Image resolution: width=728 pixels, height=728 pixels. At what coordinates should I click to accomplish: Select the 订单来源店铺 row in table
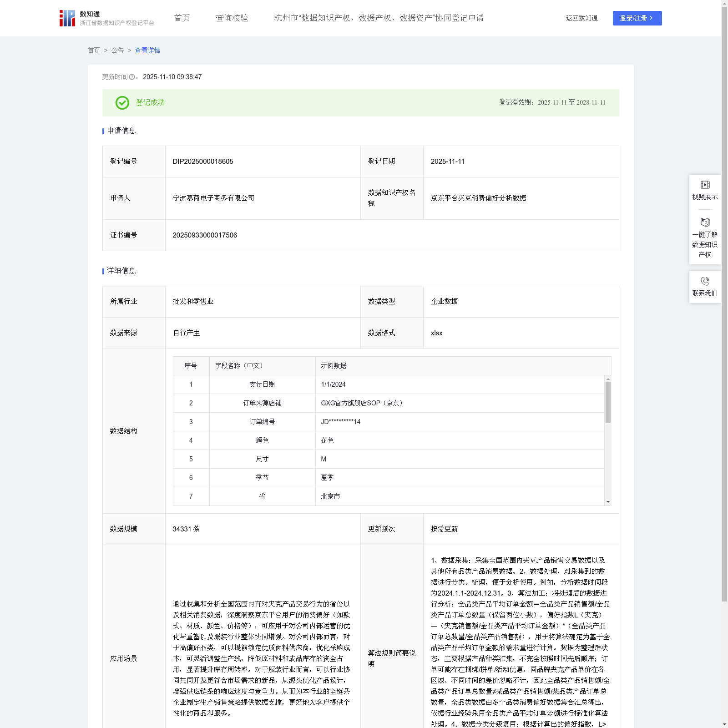click(x=389, y=403)
